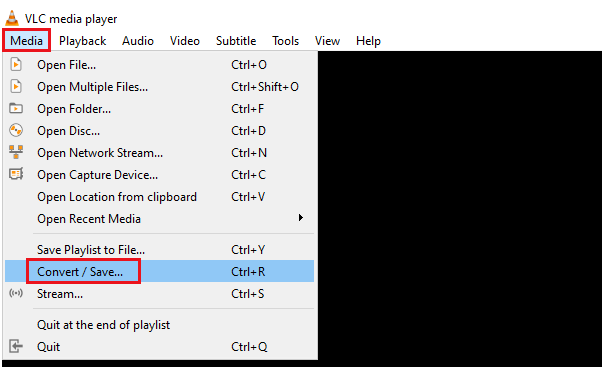Click the Stream broadcast icon

click(16, 294)
